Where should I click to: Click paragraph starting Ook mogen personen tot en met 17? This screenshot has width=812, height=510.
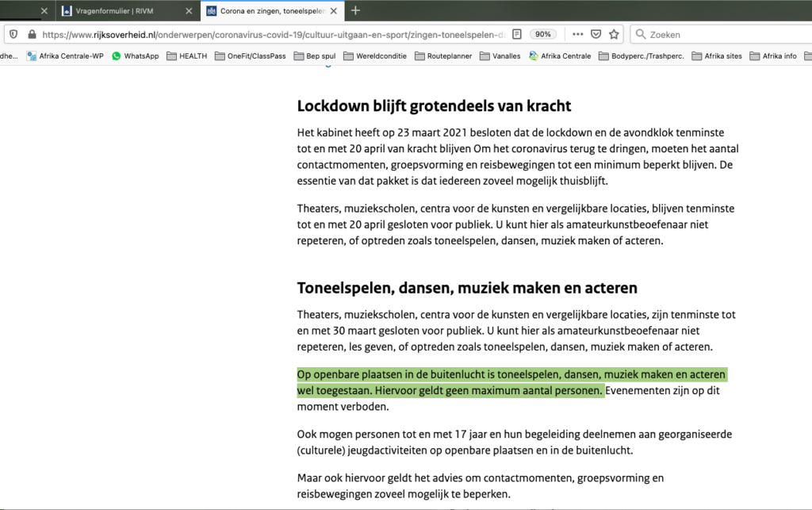[514, 442]
